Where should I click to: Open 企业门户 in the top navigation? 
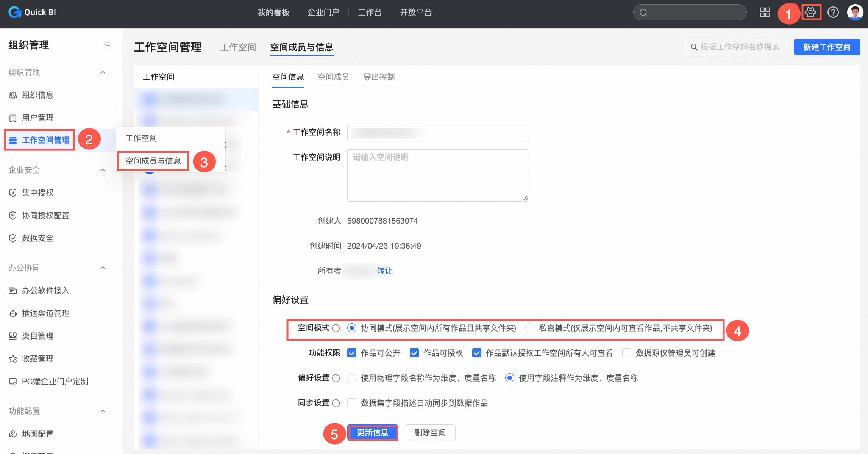(x=323, y=13)
